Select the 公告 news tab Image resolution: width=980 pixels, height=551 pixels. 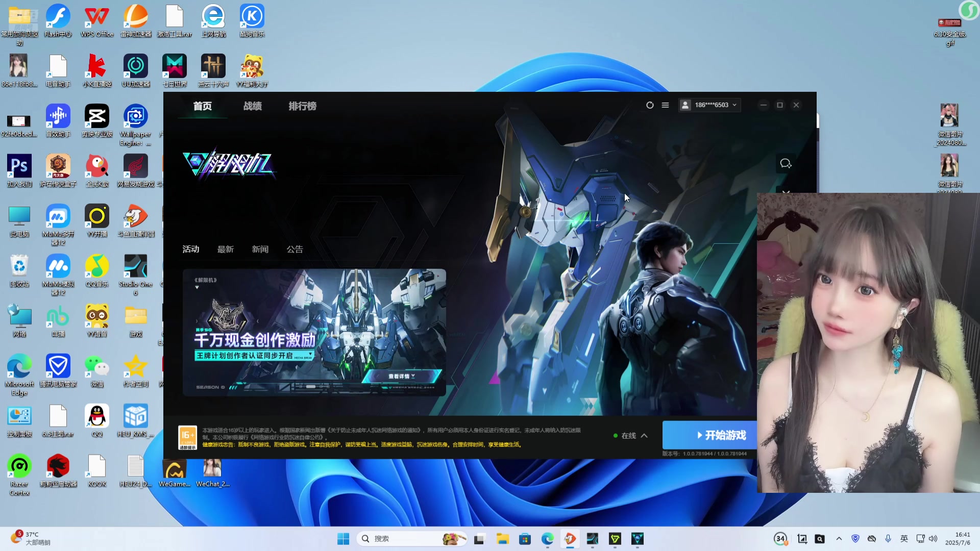[x=295, y=249]
